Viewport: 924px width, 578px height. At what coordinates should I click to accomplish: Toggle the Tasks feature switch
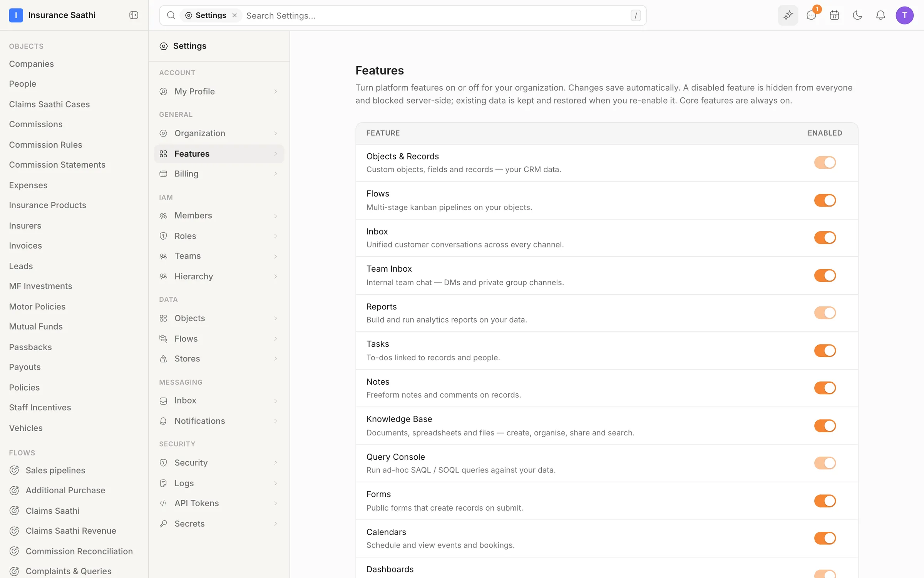click(x=825, y=351)
